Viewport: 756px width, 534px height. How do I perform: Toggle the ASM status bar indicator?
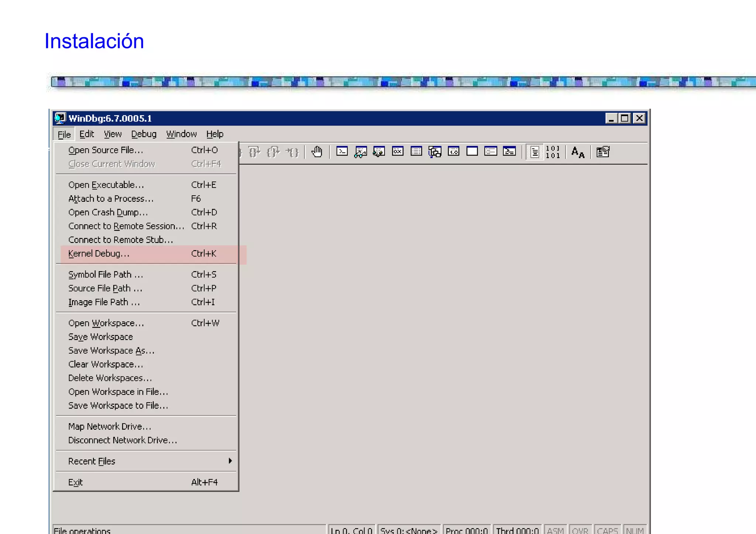(x=555, y=530)
